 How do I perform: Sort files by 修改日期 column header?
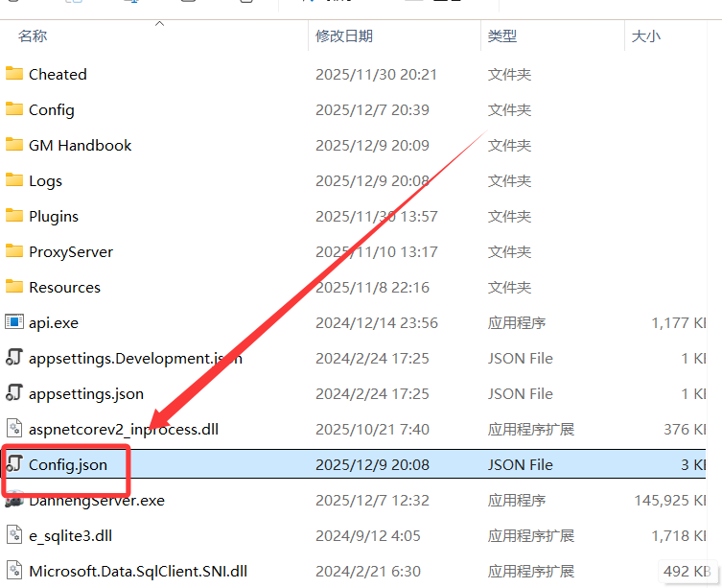(344, 36)
